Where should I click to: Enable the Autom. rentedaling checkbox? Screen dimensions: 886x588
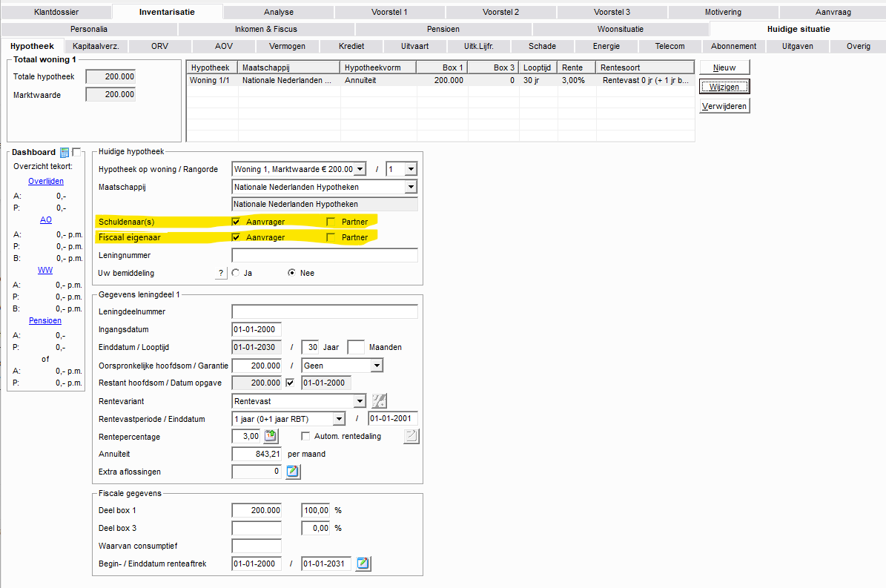[305, 436]
